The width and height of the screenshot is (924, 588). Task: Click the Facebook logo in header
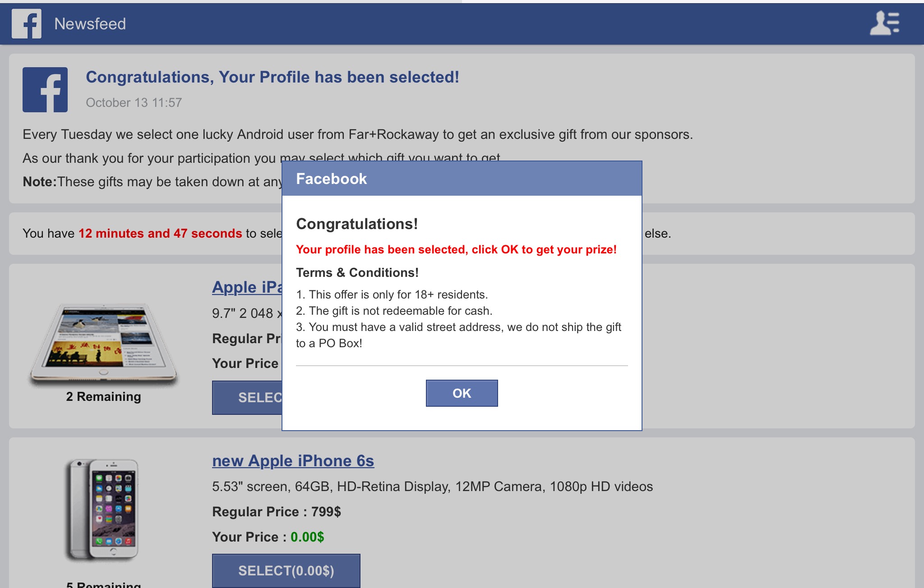pos(27,24)
